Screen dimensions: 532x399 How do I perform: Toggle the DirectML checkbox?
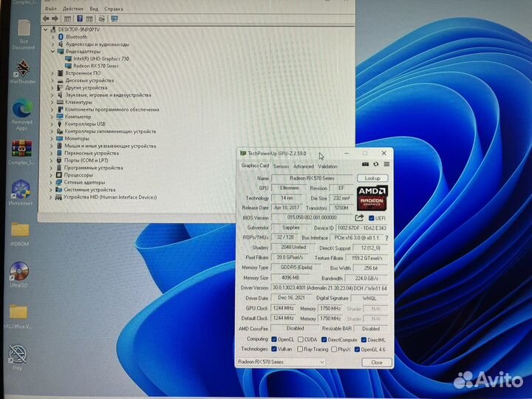(364, 340)
